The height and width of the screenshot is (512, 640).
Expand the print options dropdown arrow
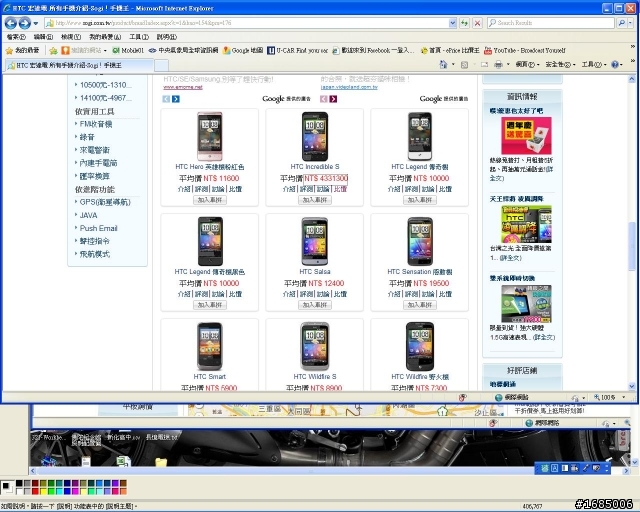tap(508, 65)
